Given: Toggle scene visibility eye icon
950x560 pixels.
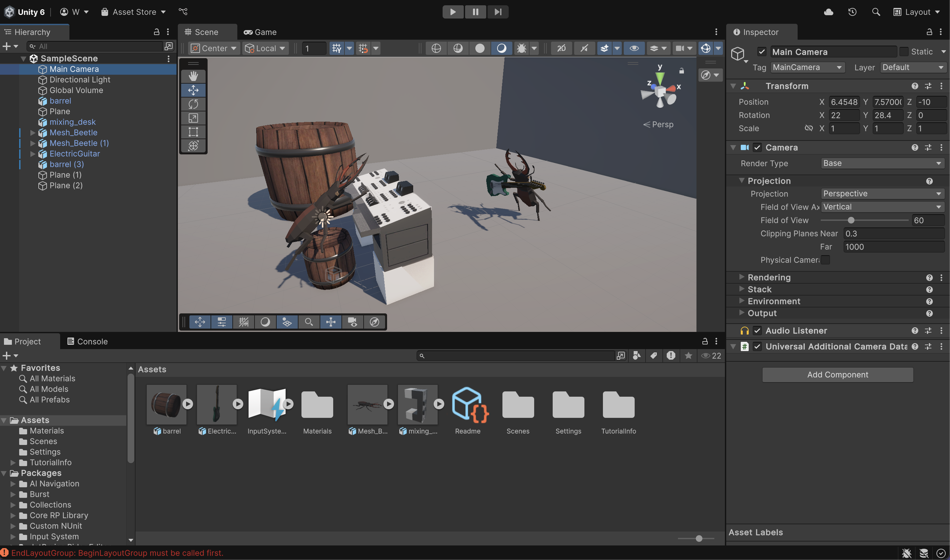Looking at the screenshot, I should 634,48.
